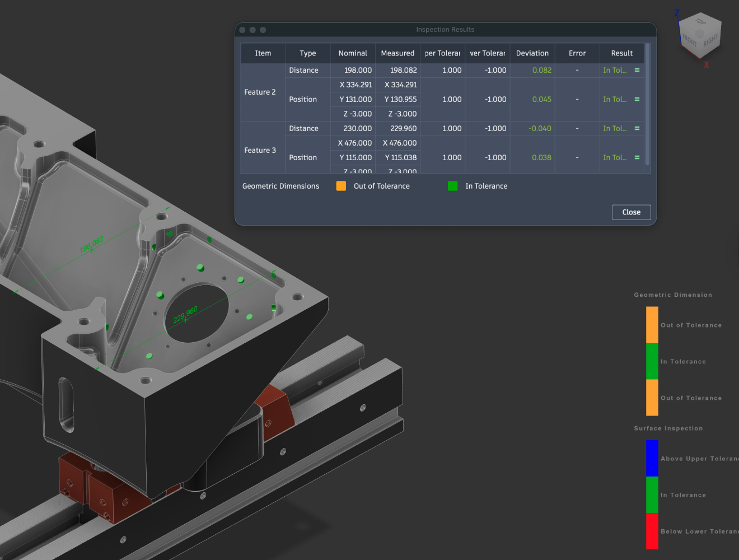
Task: Click the blue Above Upper Tolerance legend bar
Action: click(652, 458)
